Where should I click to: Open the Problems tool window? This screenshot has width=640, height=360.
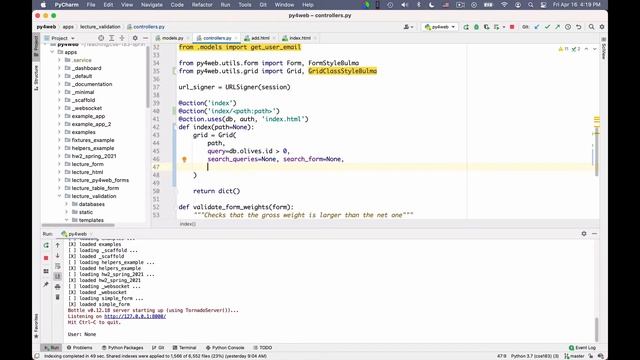[80, 348]
